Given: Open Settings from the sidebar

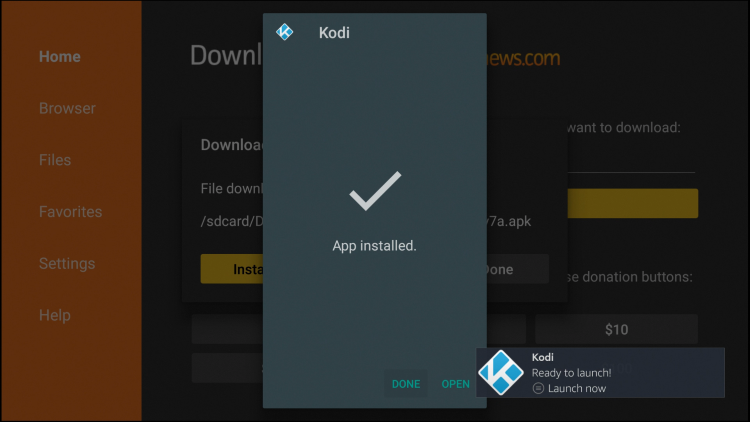Looking at the screenshot, I should [x=67, y=264].
